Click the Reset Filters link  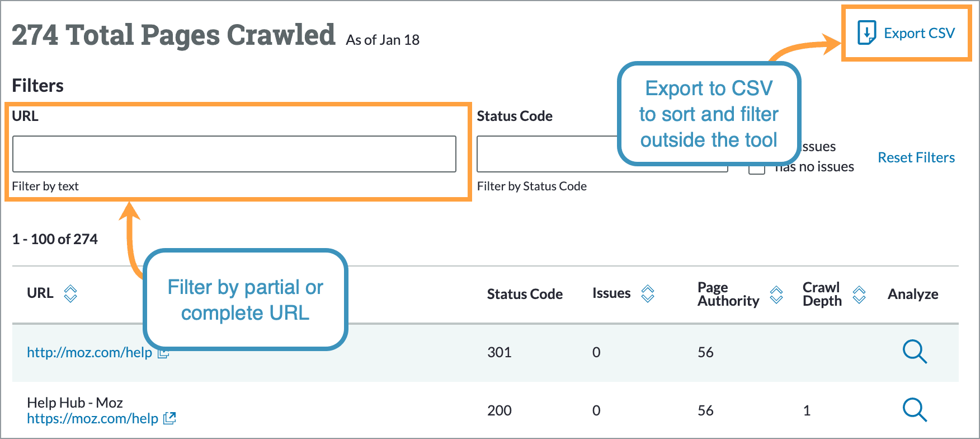coord(916,157)
